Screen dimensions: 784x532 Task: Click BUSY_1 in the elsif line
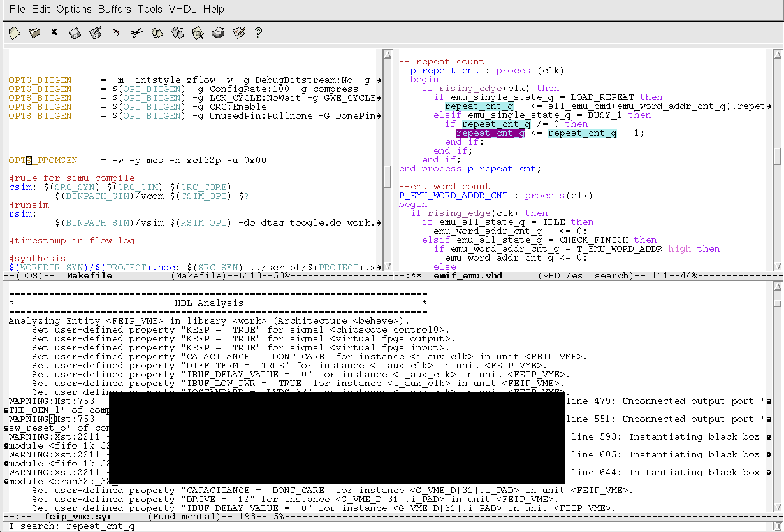tap(605, 115)
